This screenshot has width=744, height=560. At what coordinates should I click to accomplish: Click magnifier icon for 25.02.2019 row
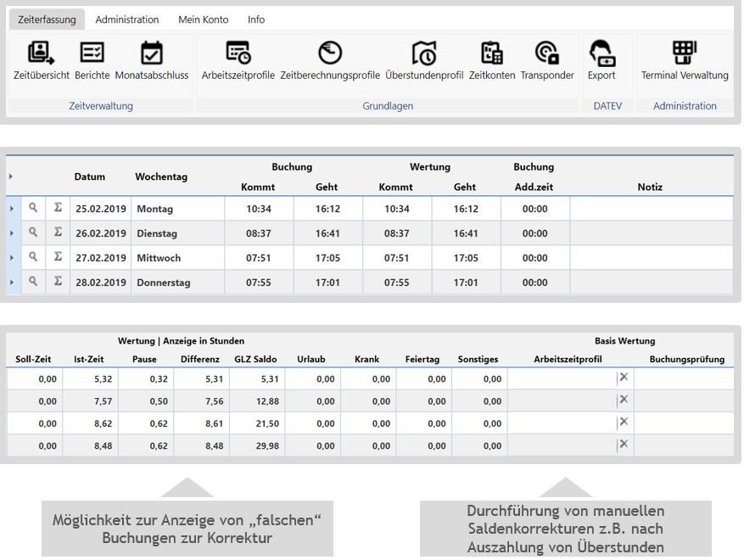click(33, 208)
